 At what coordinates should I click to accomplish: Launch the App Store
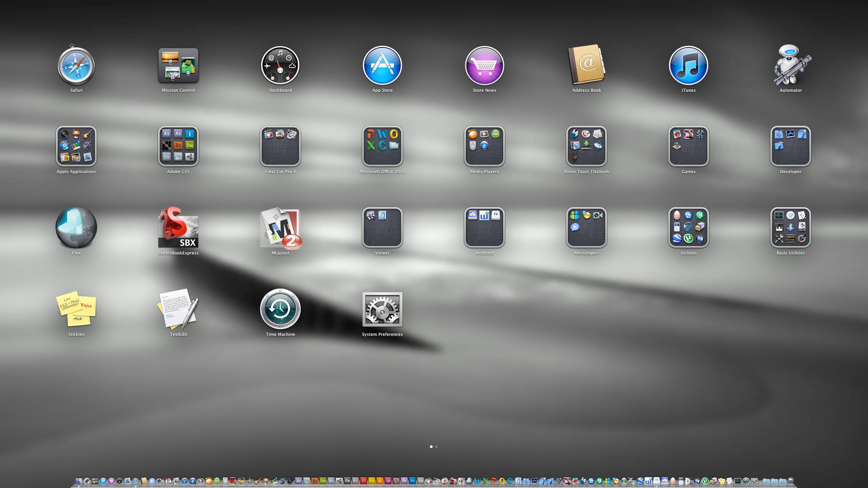382,66
